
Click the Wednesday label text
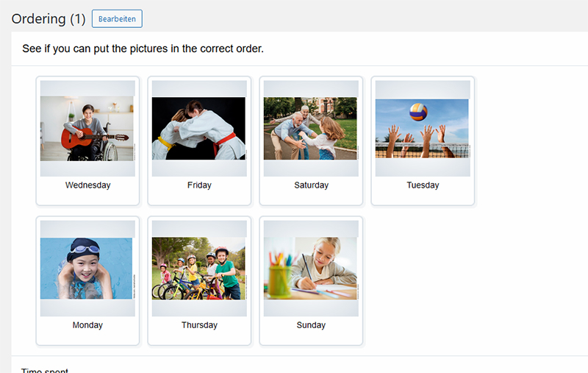(87, 185)
